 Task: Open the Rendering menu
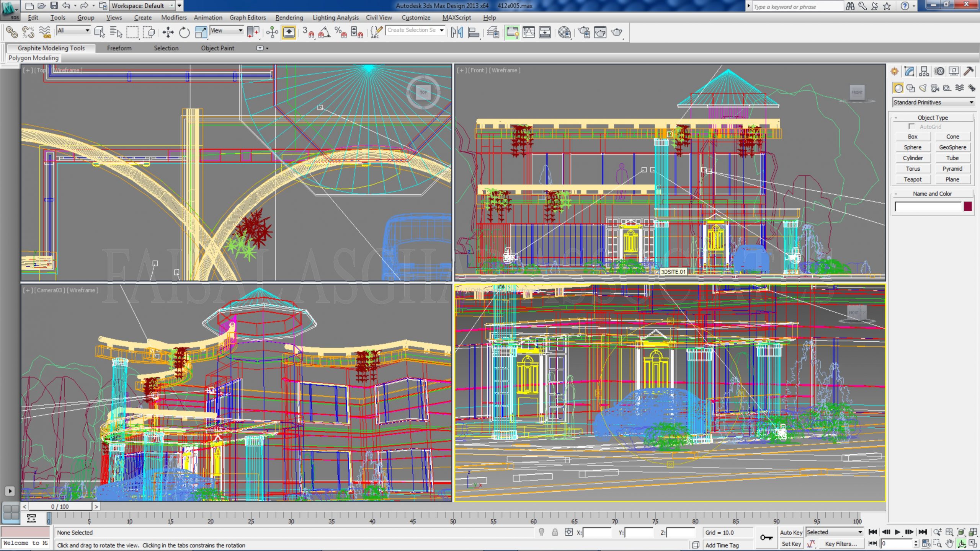click(x=289, y=18)
